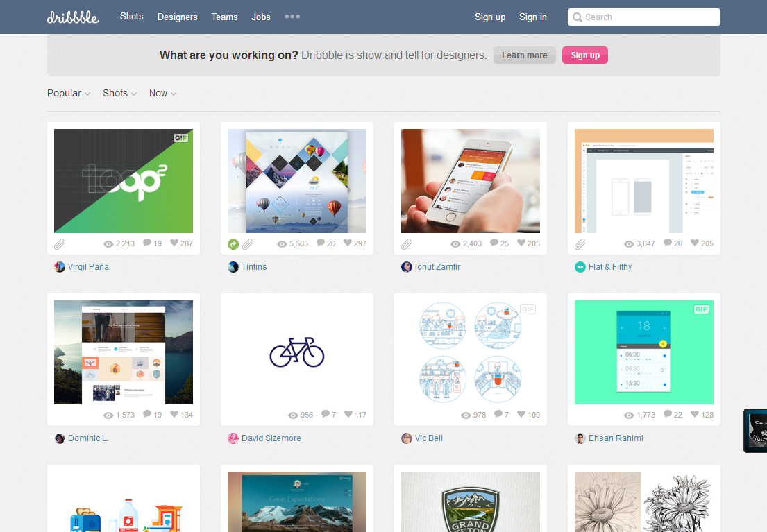Click Sign in in top navigation
The image size is (767, 532).
(x=532, y=17)
